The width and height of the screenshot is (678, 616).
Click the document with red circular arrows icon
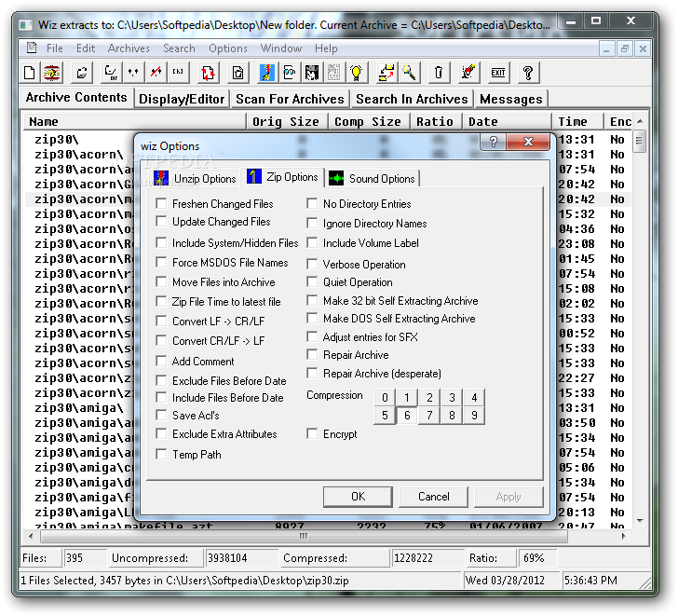coord(208,73)
